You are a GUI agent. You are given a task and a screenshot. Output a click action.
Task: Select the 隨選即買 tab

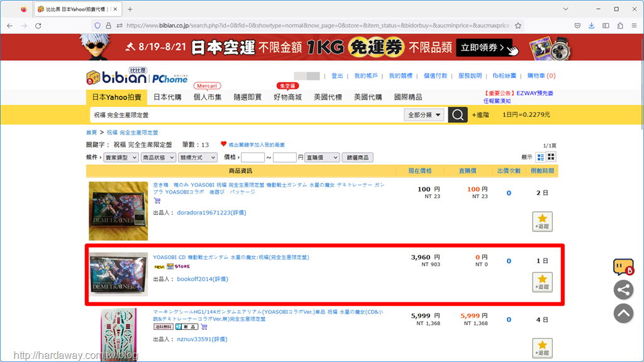(247, 97)
